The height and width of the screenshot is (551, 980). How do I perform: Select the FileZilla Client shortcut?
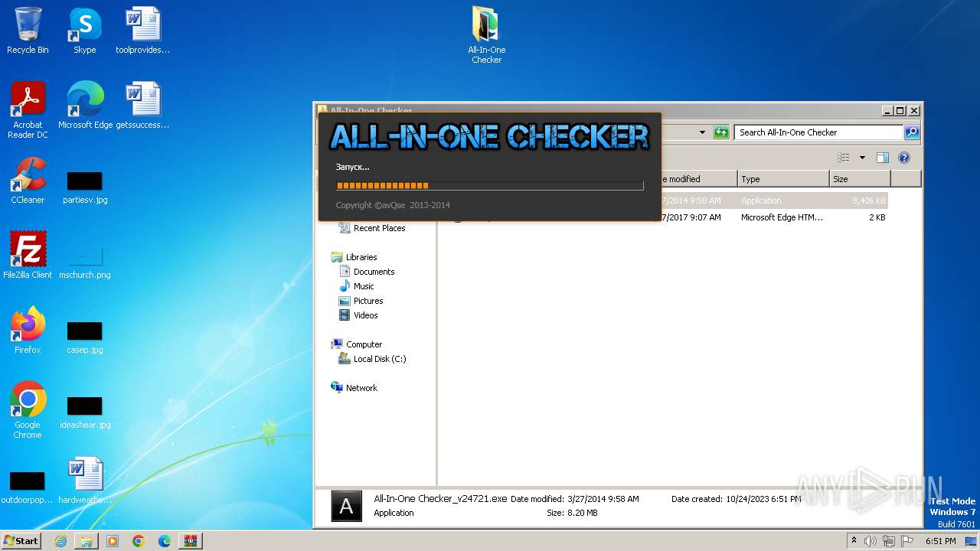pos(28,256)
